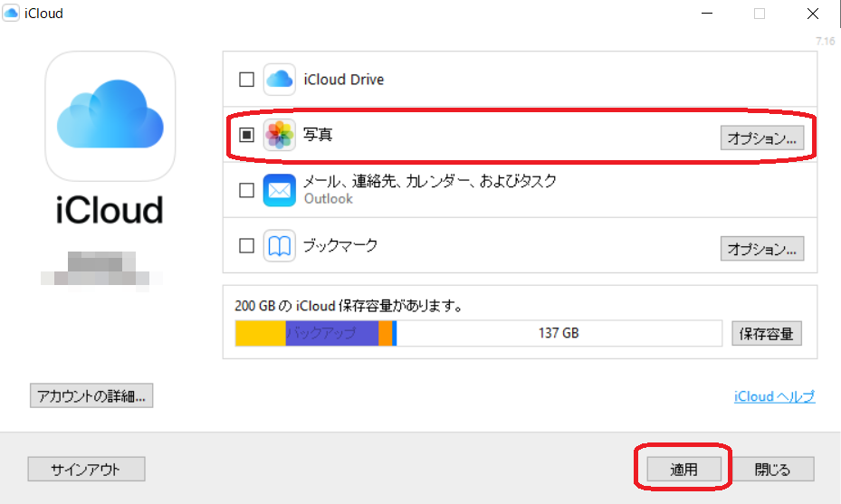This screenshot has height=504, width=841.
Task: Close the iCloud window
Action: 813,14
